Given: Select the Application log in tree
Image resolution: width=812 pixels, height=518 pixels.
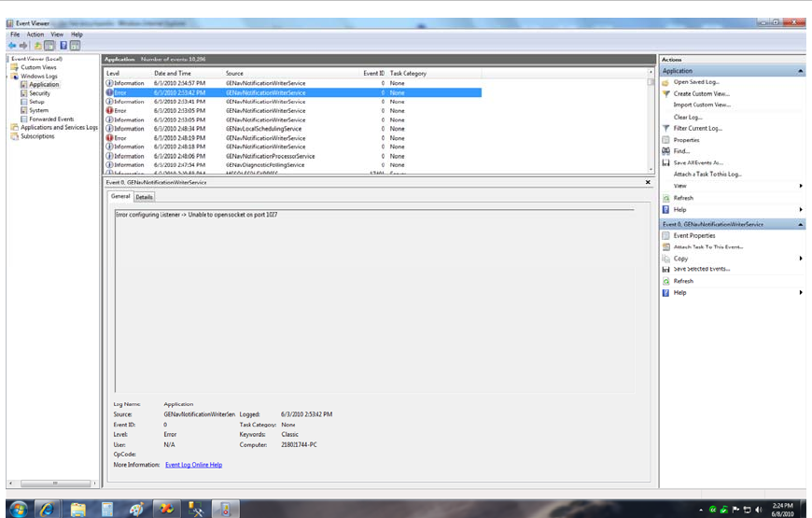Looking at the screenshot, I should [x=44, y=84].
